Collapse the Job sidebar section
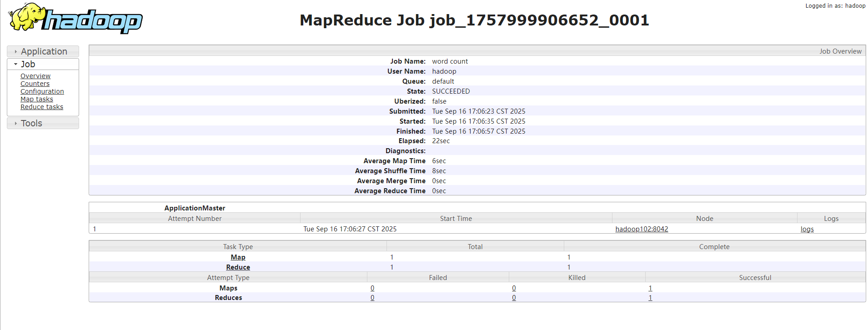This screenshot has height=330, width=868. [x=28, y=64]
